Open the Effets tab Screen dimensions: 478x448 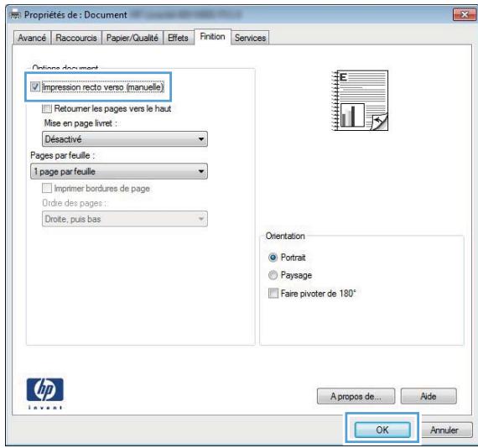click(179, 38)
